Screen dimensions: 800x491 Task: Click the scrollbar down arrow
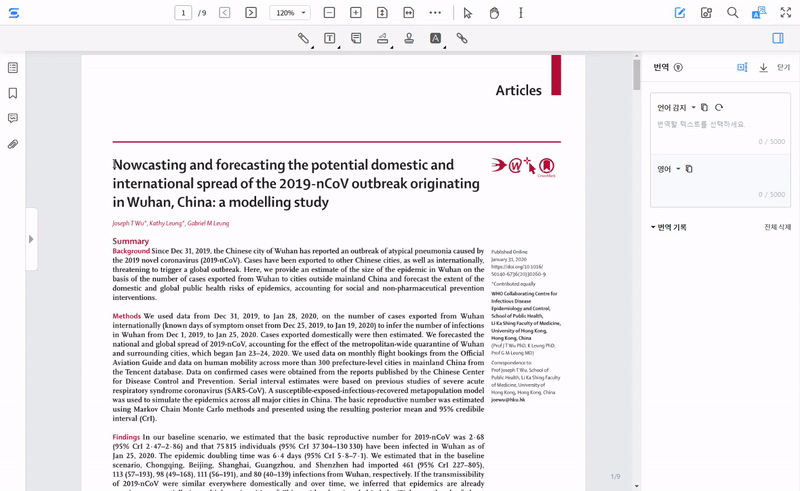636,486
